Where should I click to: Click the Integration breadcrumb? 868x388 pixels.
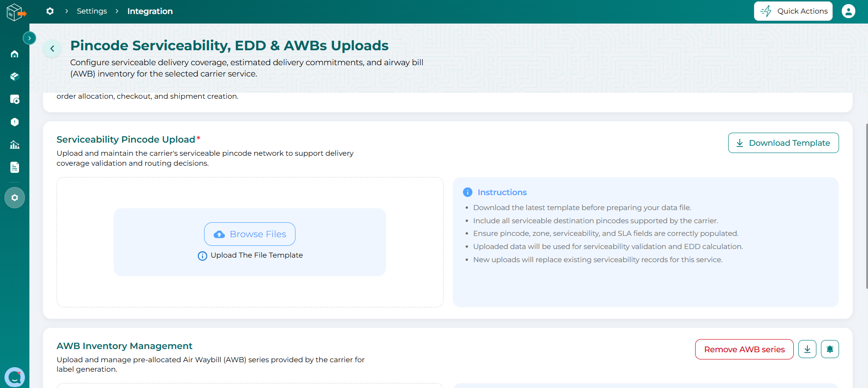(150, 11)
